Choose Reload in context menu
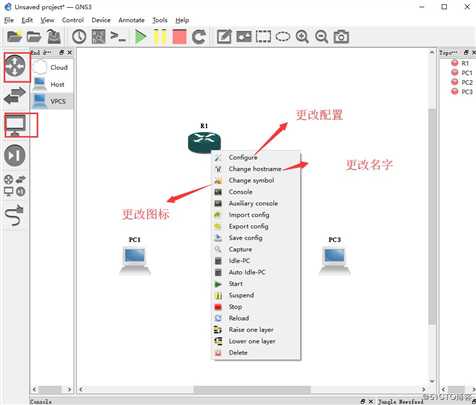The width and height of the screenshot is (476, 405). click(256, 318)
